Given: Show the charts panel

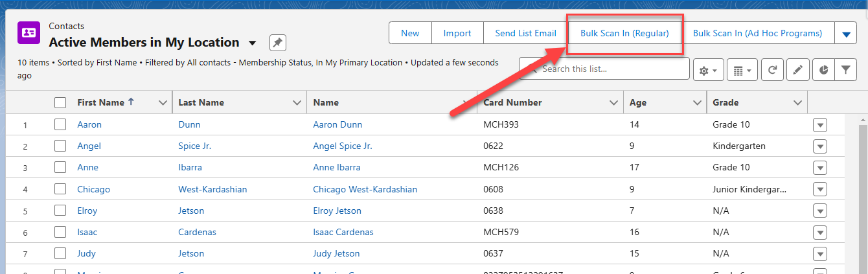Looking at the screenshot, I should 823,70.
